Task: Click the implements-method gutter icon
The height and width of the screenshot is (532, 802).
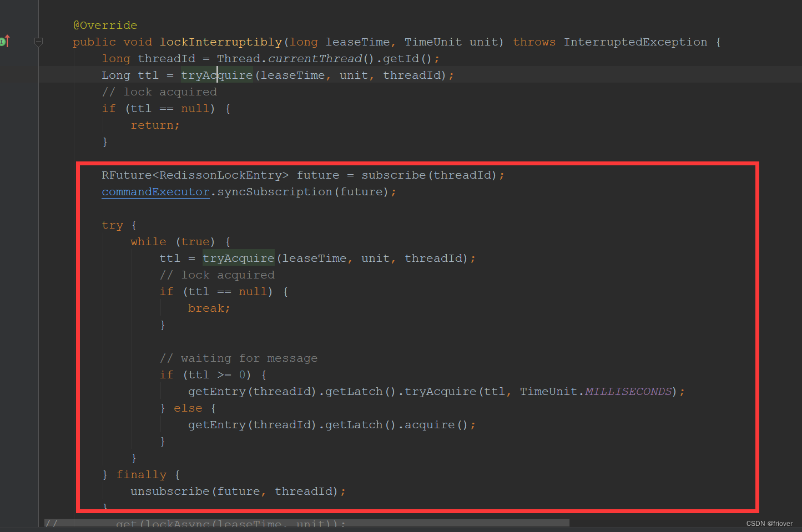Action: (4, 41)
